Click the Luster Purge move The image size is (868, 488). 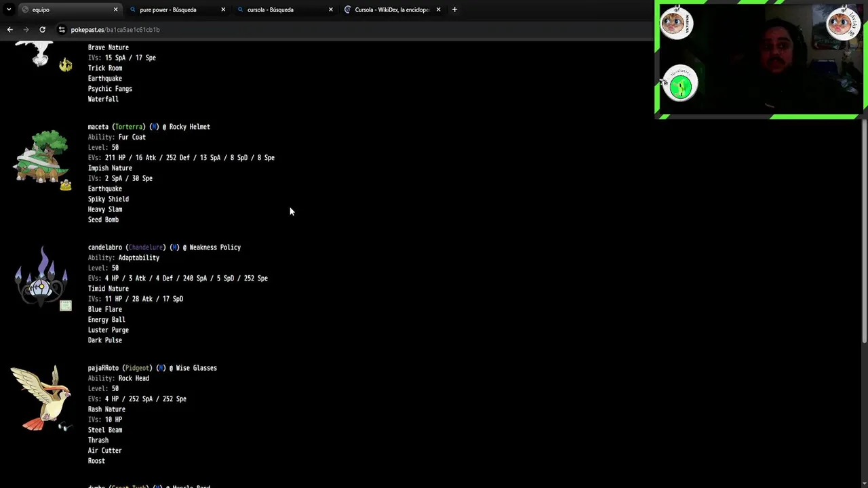(x=108, y=330)
